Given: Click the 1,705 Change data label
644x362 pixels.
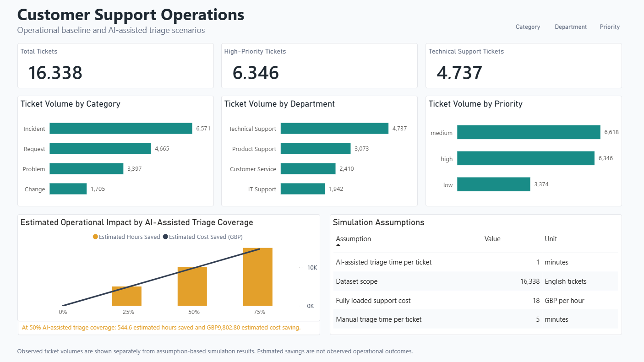Looking at the screenshot, I should point(98,189).
